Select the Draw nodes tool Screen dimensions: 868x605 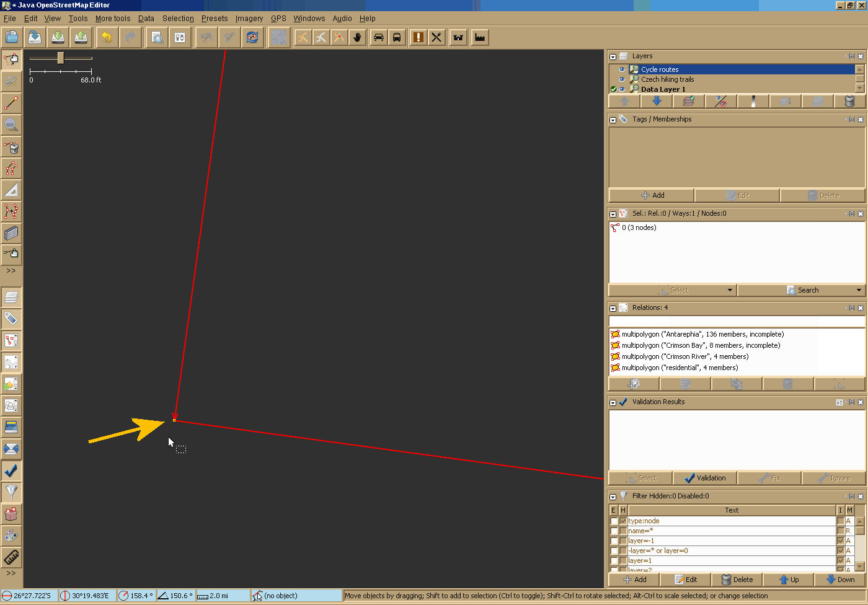11,103
